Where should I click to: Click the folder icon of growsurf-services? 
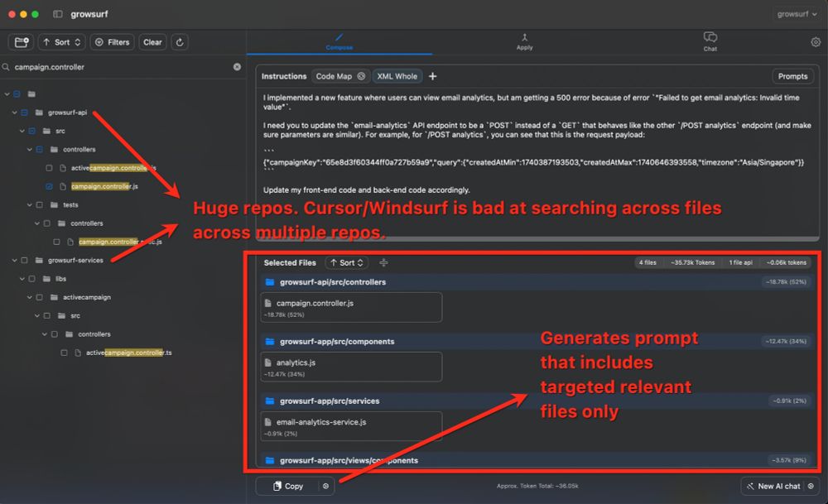(39, 260)
